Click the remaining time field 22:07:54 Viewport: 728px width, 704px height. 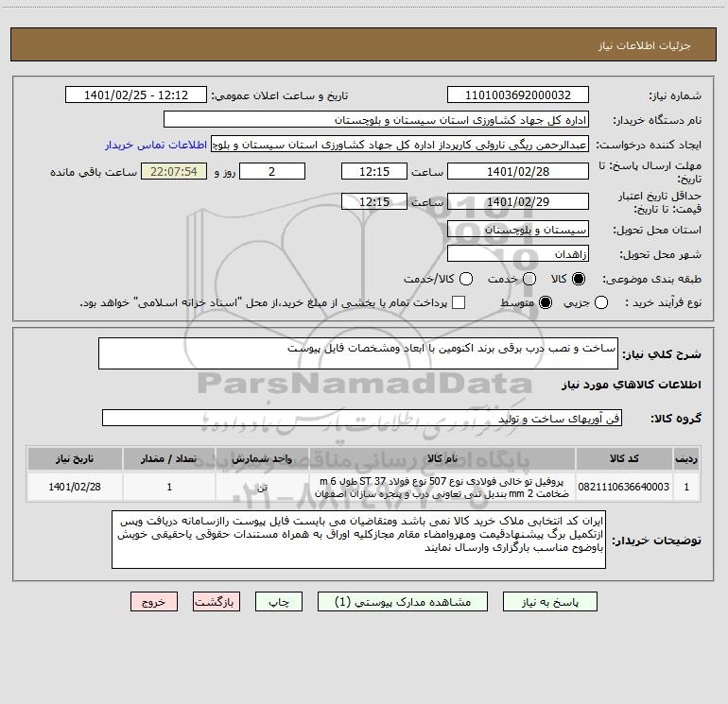tap(174, 171)
